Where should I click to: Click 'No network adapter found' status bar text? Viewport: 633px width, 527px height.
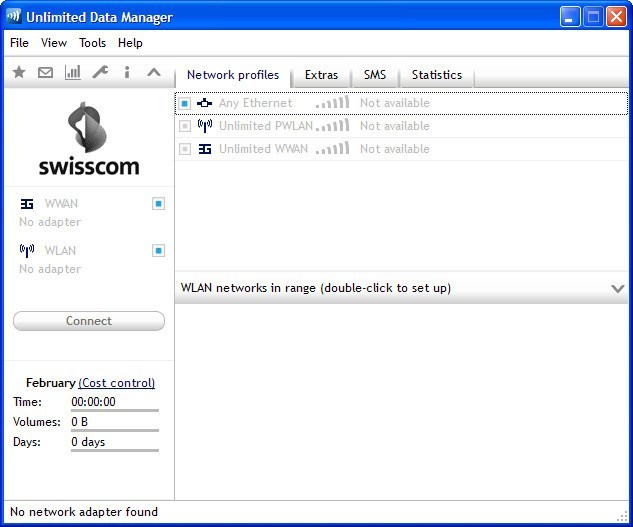[84, 512]
